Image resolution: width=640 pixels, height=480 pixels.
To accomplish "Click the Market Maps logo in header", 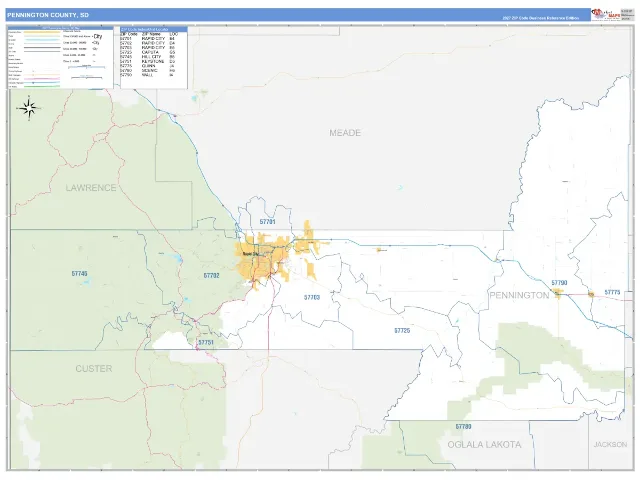I will tap(606, 15).
